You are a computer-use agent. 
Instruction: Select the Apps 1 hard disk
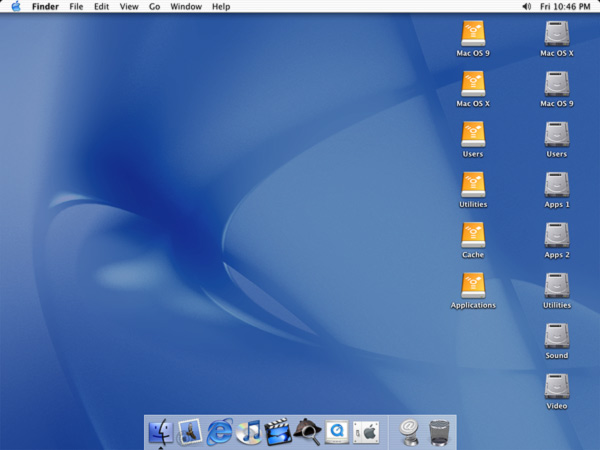[557, 185]
